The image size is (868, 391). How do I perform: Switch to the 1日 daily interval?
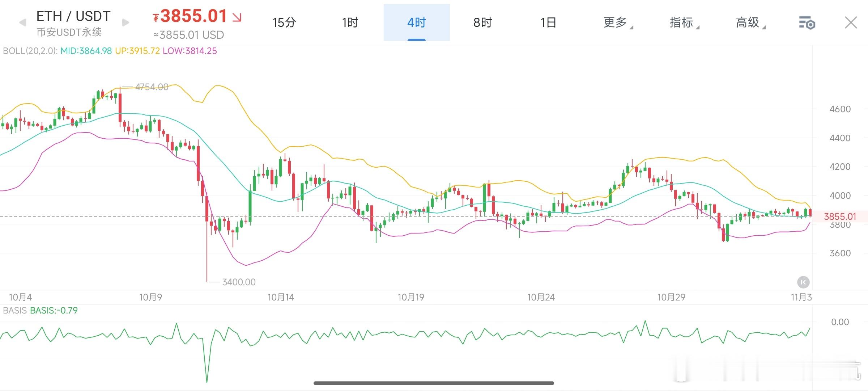tap(548, 22)
